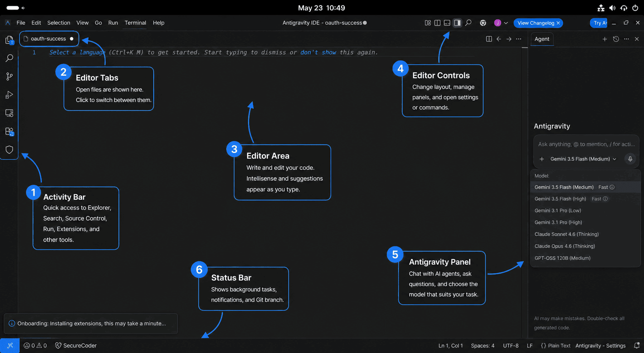Click Ln 1, Col 1 cursor position
The height and width of the screenshot is (353, 644).
[x=451, y=345]
